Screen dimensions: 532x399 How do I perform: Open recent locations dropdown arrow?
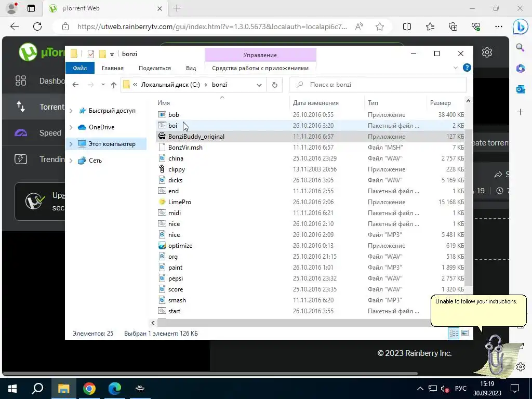click(x=103, y=85)
